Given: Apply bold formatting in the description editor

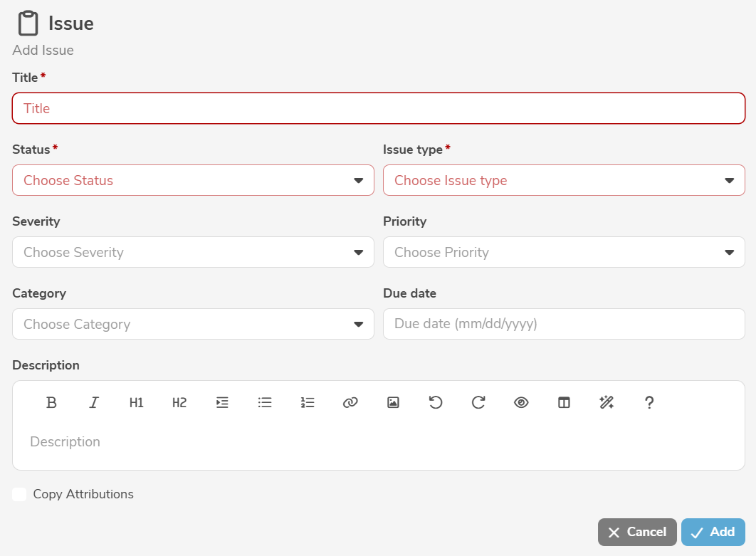Looking at the screenshot, I should (x=51, y=402).
